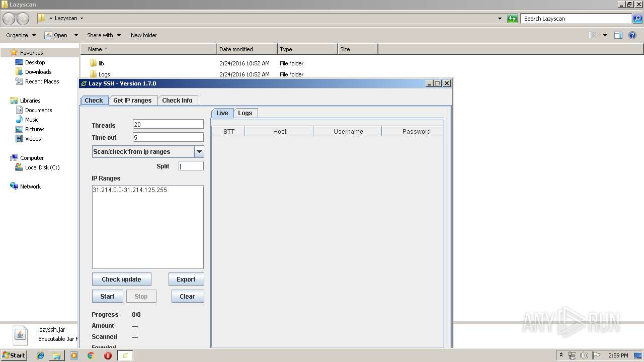Select the Live results tab
644x362 pixels.
[x=222, y=113]
